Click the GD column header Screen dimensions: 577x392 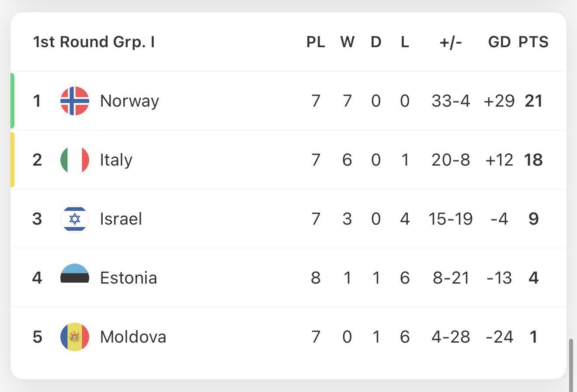(499, 42)
